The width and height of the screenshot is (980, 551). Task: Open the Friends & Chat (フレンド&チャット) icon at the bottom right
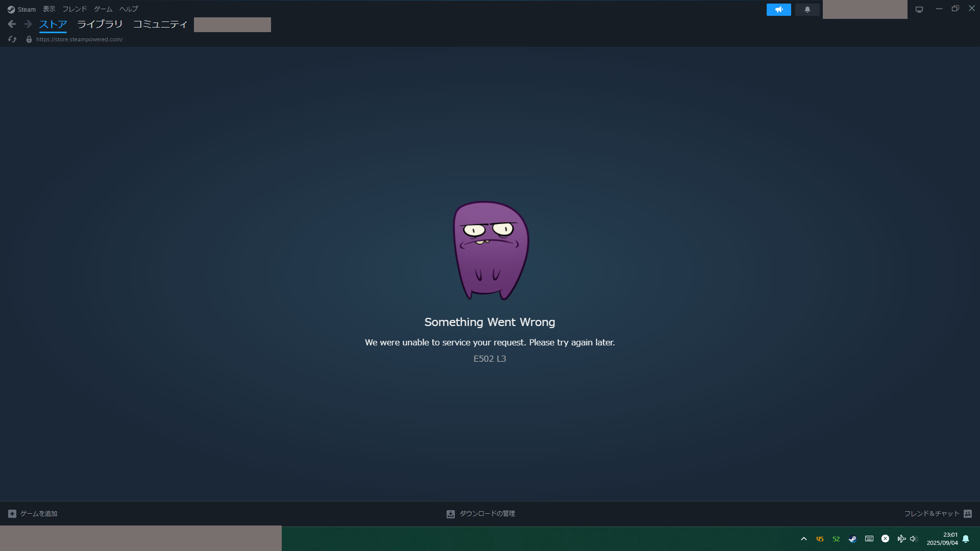968,514
